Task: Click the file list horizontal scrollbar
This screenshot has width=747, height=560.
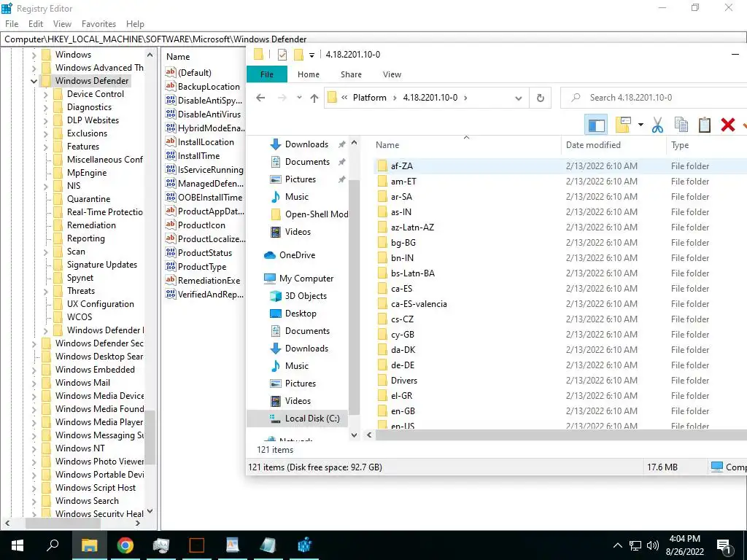Action: click(561, 435)
